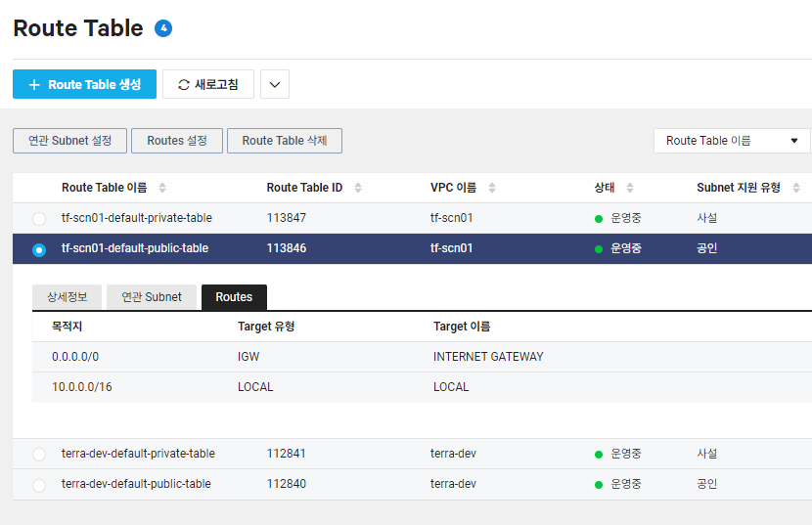Click the 새로고침 refresh button
Viewport: 812px width, 525px height.
(208, 84)
